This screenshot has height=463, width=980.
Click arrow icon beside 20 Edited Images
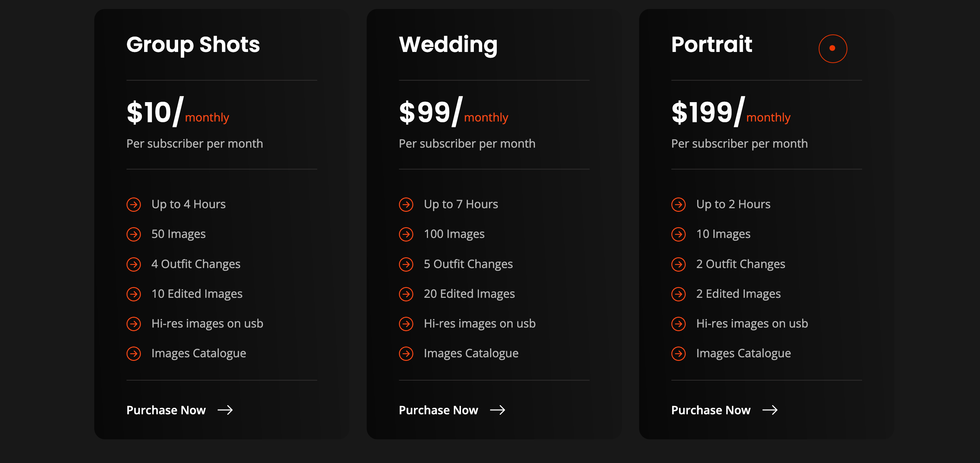tap(406, 294)
